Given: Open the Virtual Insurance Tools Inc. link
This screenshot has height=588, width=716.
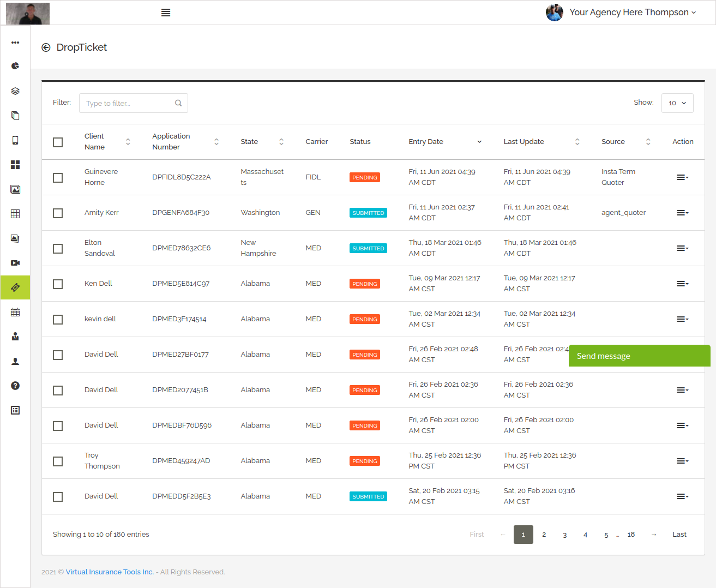Looking at the screenshot, I should [110, 572].
